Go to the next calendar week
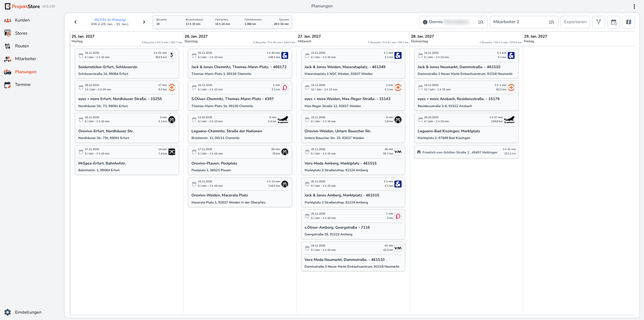 [x=144, y=22]
